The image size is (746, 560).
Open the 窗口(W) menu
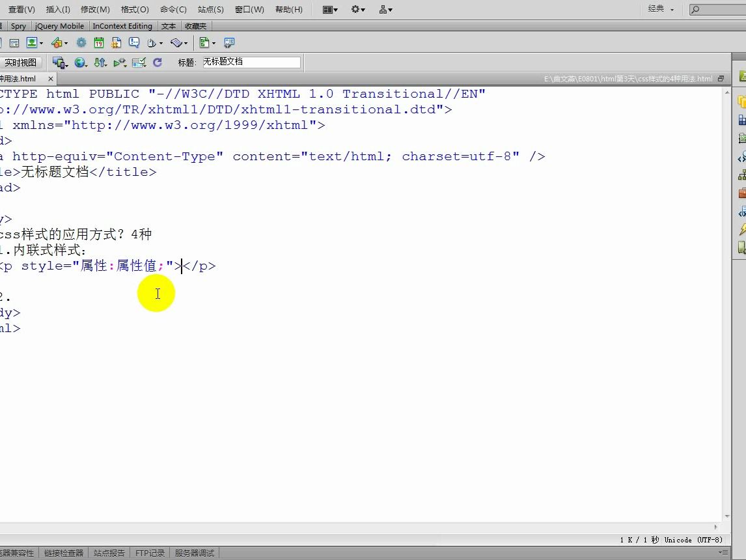249,9
